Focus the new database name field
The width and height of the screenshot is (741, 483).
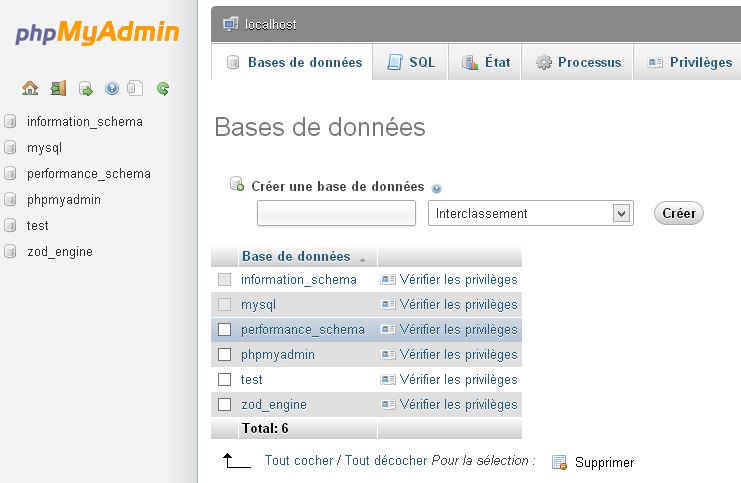click(x=336, y=213)
